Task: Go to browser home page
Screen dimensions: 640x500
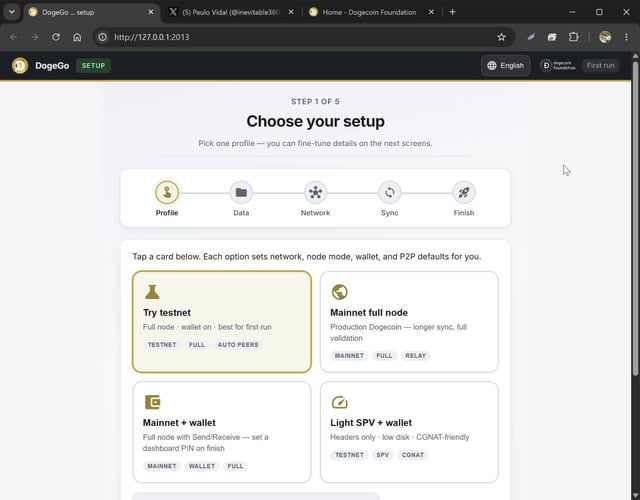Action: pyautogui.click(x=77, y=37)
